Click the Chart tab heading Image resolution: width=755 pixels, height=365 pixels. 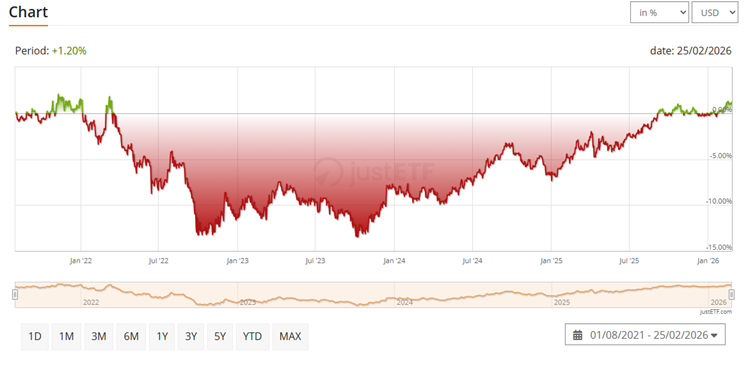pos(28,12)
